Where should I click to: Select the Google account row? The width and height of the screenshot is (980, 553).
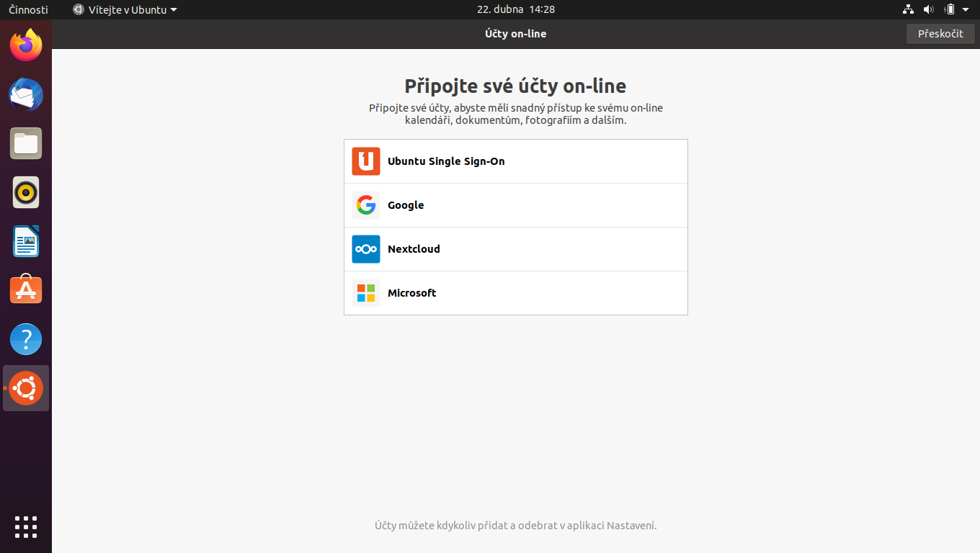[x=516, y=205]
